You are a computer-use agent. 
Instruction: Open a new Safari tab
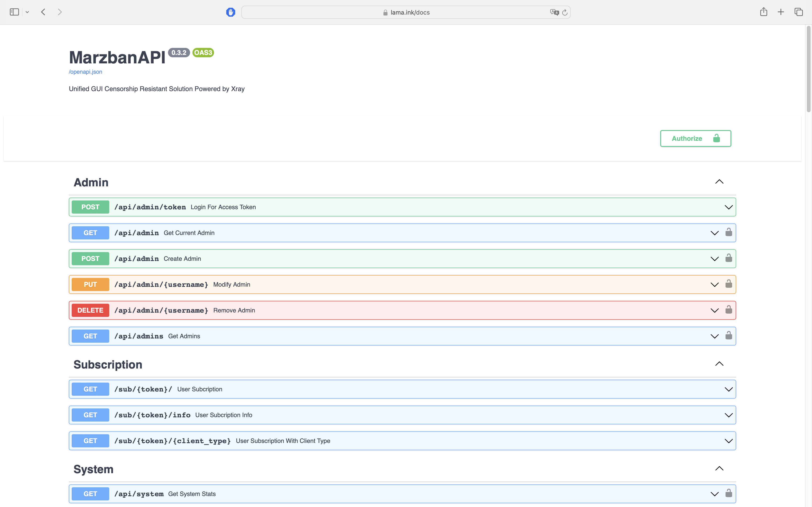781,12
